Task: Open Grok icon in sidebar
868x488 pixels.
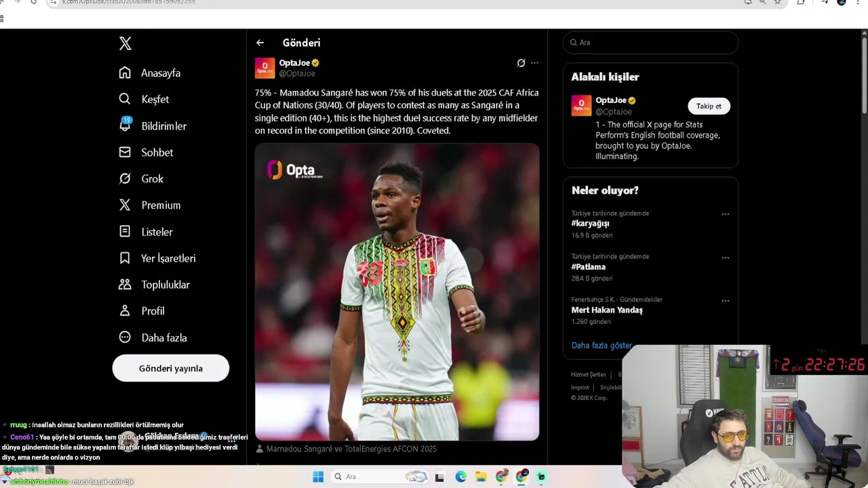Action: pyautogui.click(x=125, y=178)
